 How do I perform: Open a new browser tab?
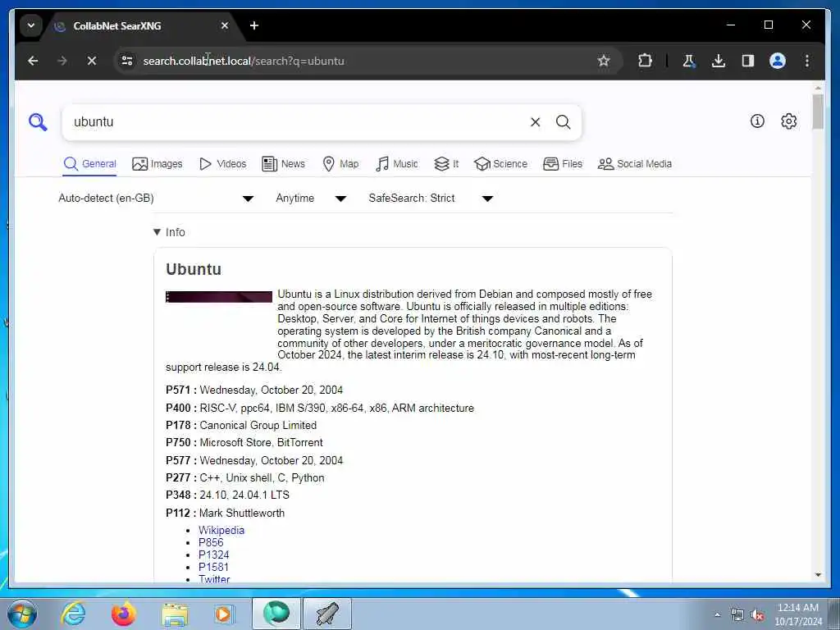pos(254,25)
